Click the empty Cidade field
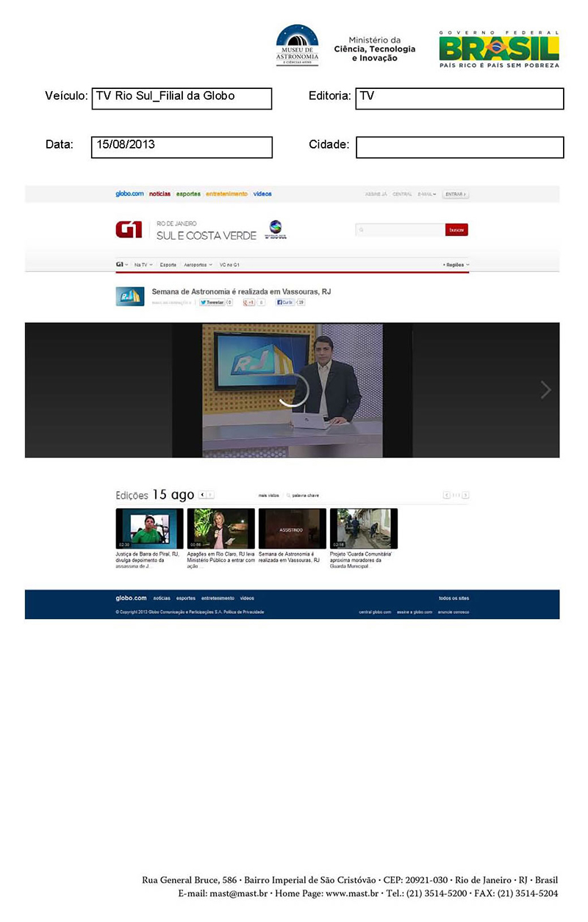The image size is (588, 922). pyautogui.click(x=459, y=147)
